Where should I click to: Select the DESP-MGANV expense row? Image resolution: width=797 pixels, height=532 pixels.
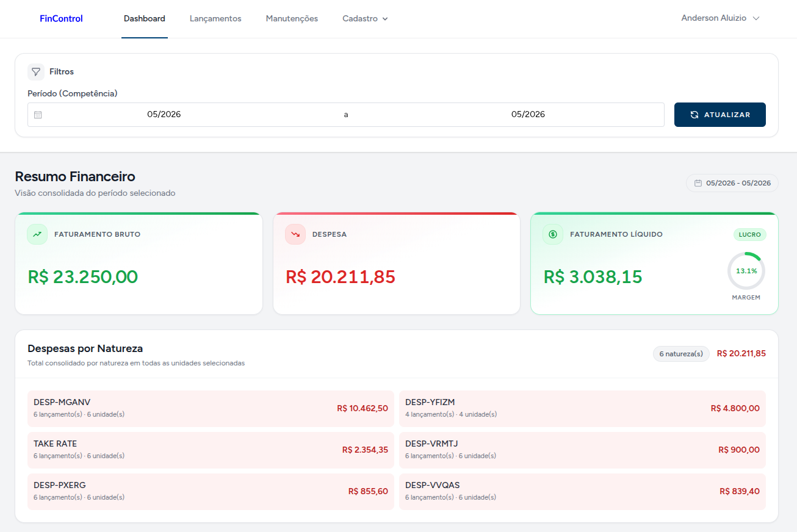211,408
